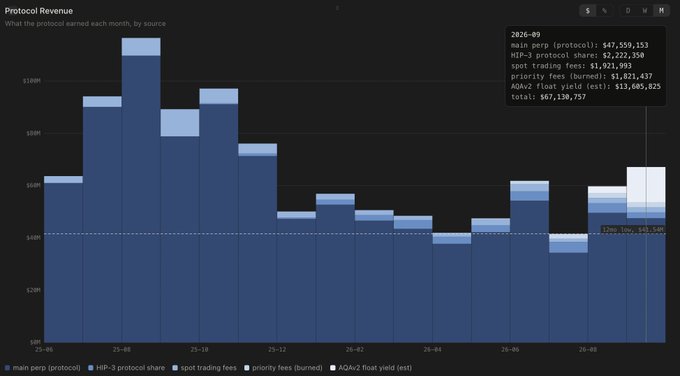Toggle the AQAv2 float yield (est) legend label

tap(375, 368)
